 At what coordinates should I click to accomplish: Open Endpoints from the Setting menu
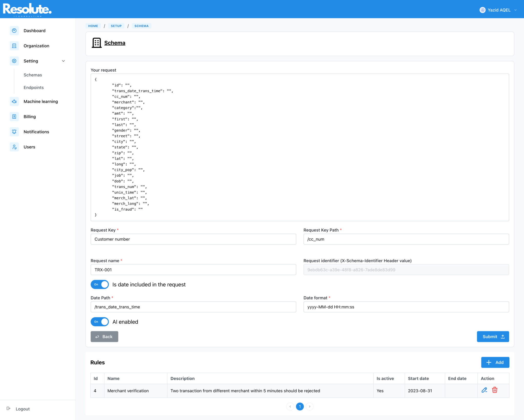(x=34, y=87)
